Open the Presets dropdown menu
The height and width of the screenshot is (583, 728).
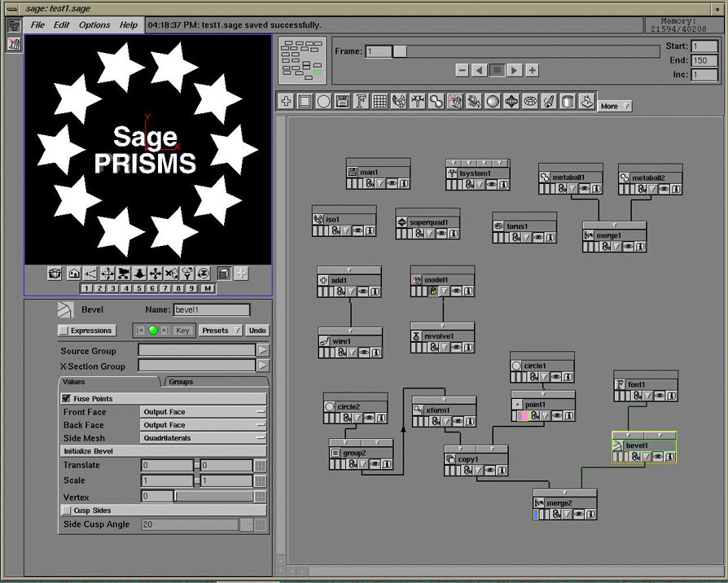(221, 331)
